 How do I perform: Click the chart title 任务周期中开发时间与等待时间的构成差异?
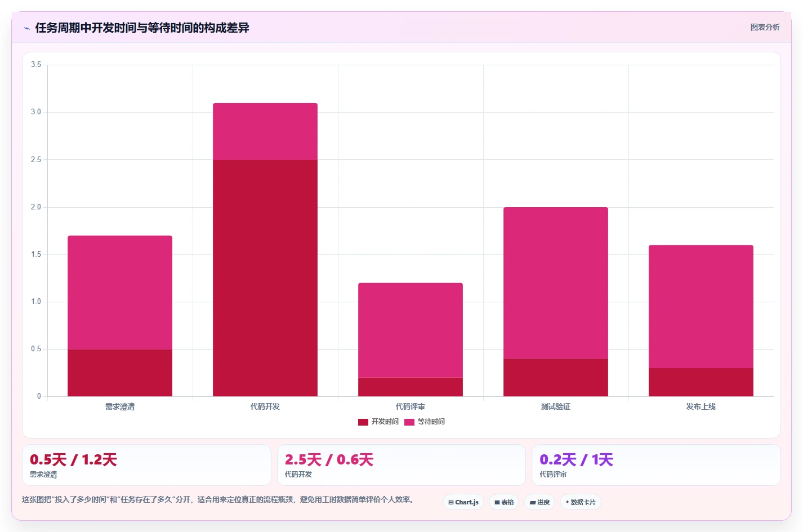[x=142, y=28]
